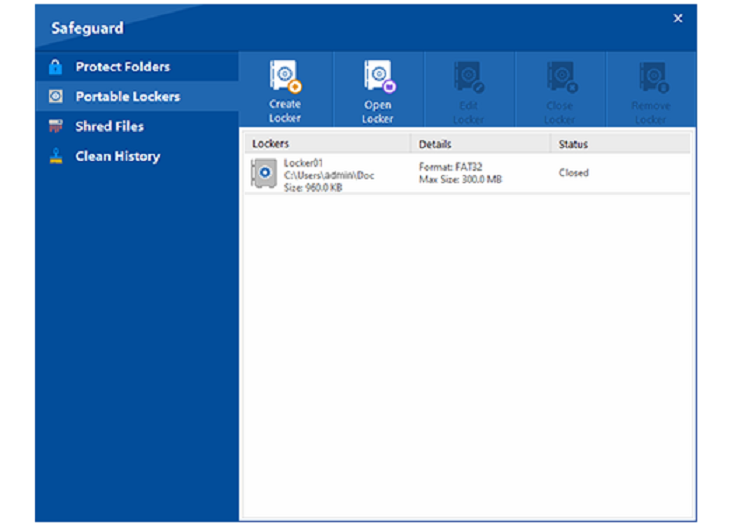Select the Locker01 safe thumbnail

pos(263,173)
